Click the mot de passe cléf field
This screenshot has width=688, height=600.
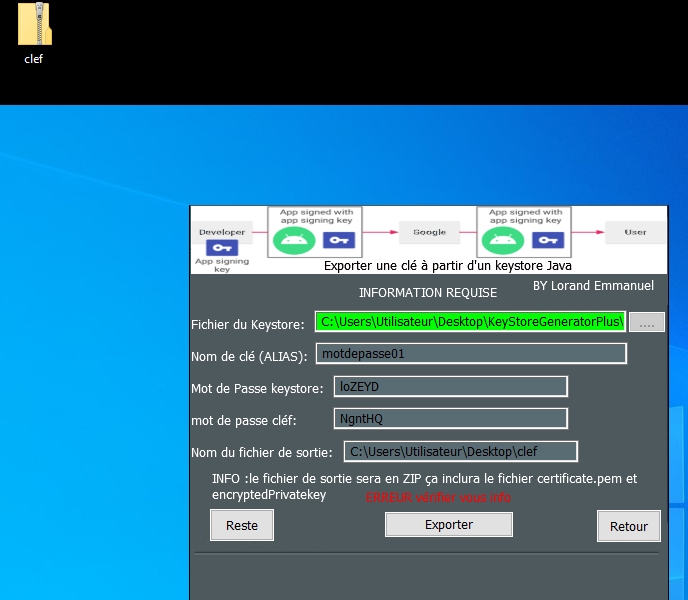tap(450, 419)
